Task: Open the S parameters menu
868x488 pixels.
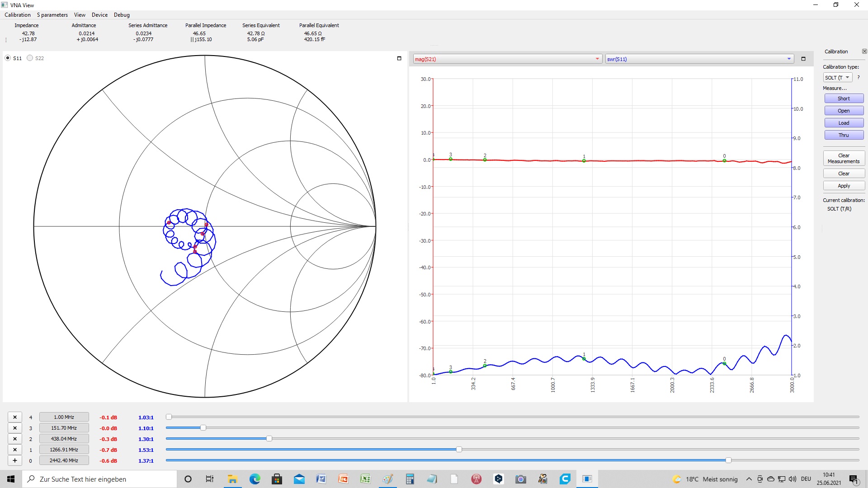Action: (x=52, y=15)
